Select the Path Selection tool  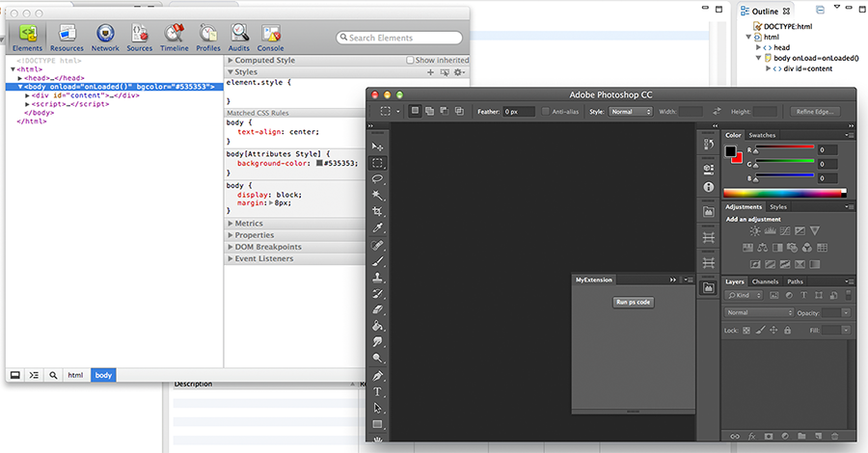click(377, 409)
